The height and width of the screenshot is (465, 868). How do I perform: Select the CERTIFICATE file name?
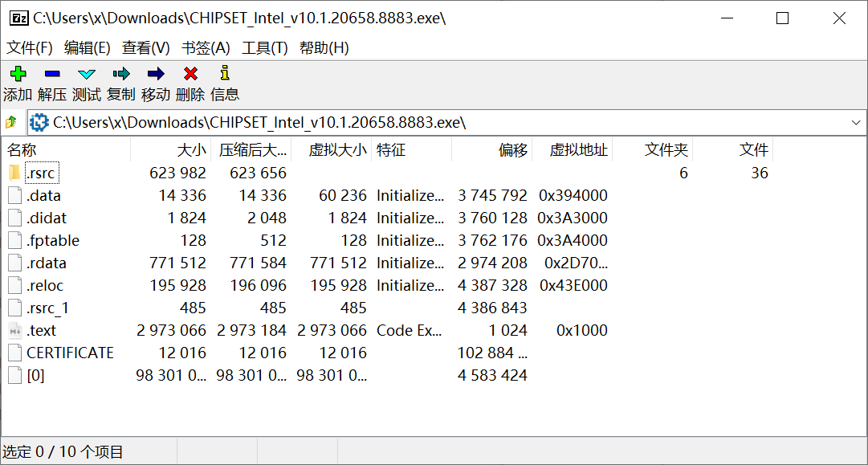click(x=71, y=353)
